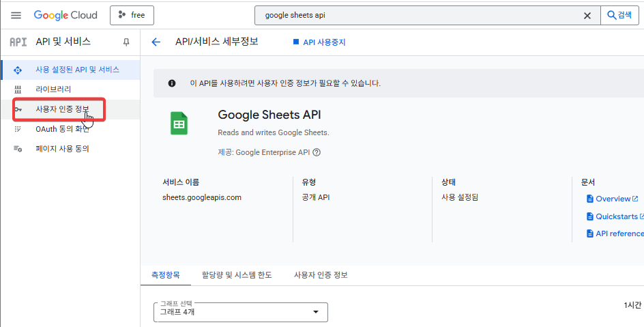Clear the search text with the X icon
The width and height of the screenshot is (644, 327).
point(587,16)
